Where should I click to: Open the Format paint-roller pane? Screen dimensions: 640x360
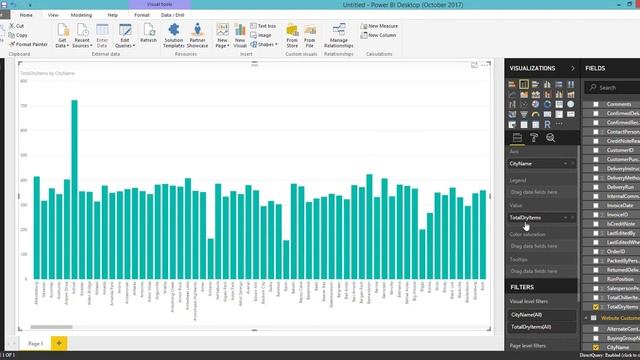tap(534, 138)
